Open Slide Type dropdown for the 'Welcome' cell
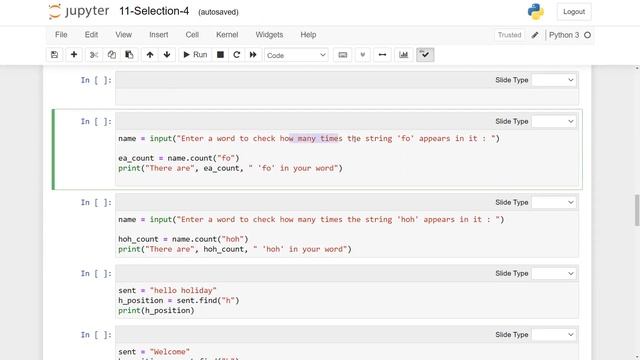This screenshot has width=640, height=360. [x=554, y=335]
